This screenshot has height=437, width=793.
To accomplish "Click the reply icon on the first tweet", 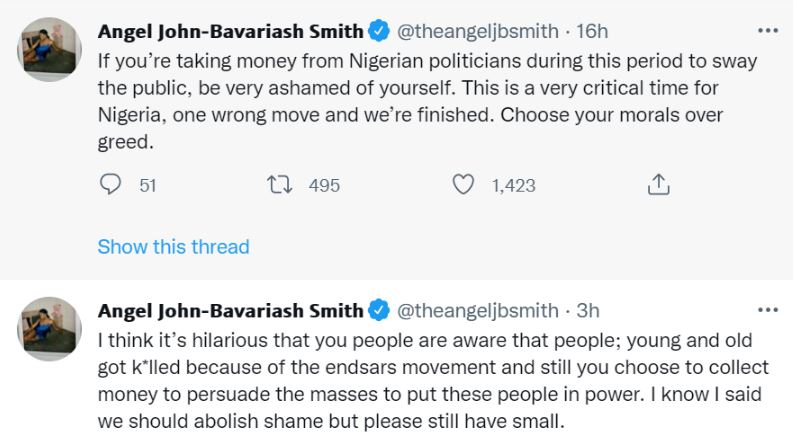I will pos(111,185).
